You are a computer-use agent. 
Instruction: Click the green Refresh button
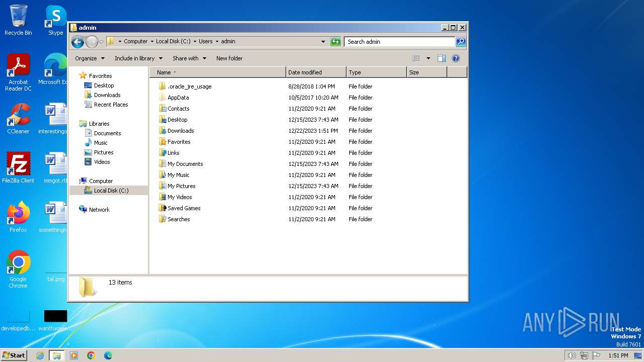point(336,42)
